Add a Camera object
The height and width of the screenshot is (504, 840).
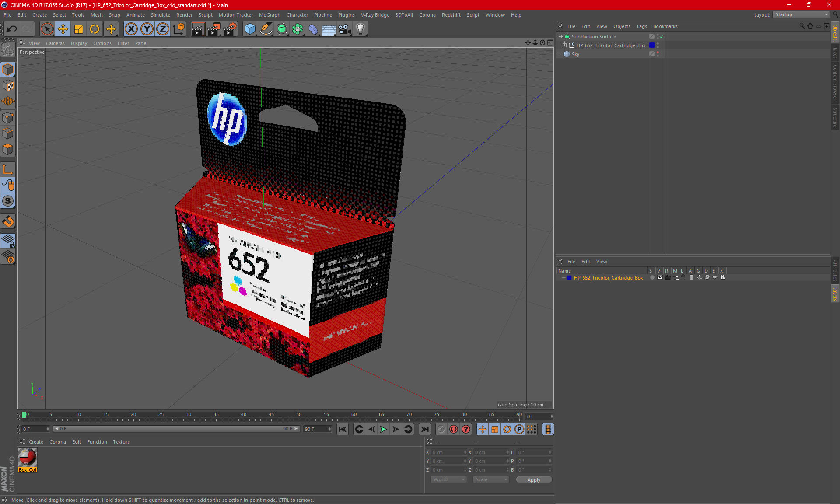(x=345, y=29)
